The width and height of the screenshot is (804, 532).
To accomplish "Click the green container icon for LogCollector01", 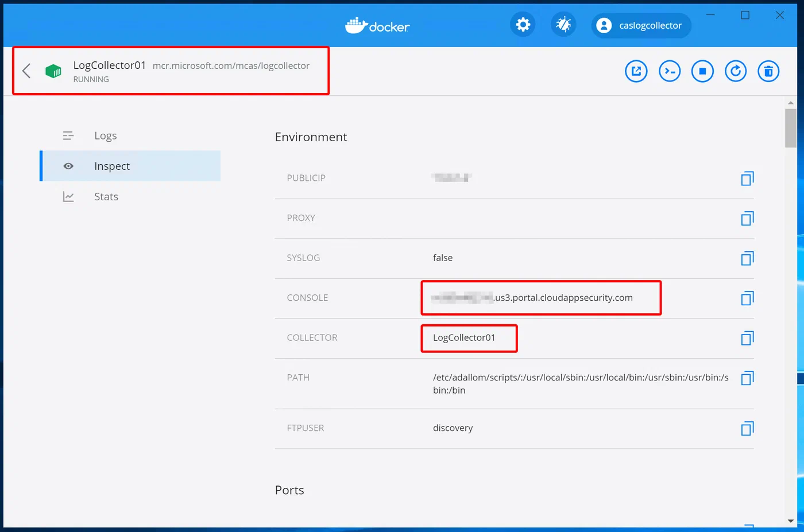I will click(53, 71).
